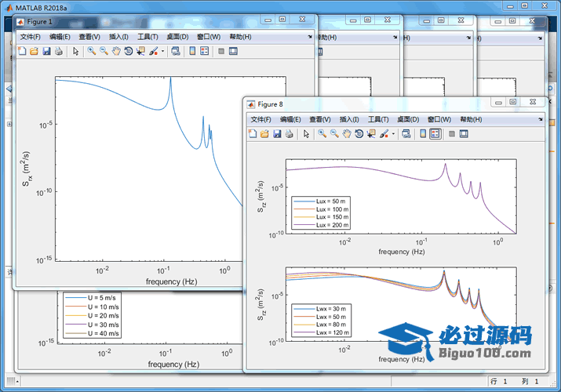Toggle Insert Legend icon in Figure 1 toolbar
The height and width of the screenshot is (392, 561).
tap(205, 51)
